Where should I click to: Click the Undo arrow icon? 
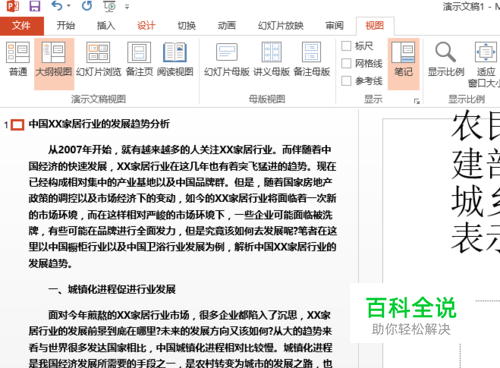tap(57, 6)
